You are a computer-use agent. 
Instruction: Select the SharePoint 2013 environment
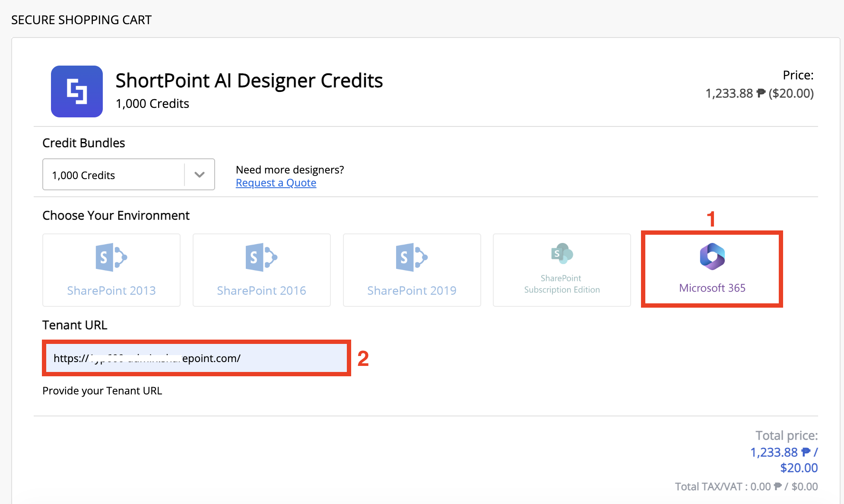point(111,270)
